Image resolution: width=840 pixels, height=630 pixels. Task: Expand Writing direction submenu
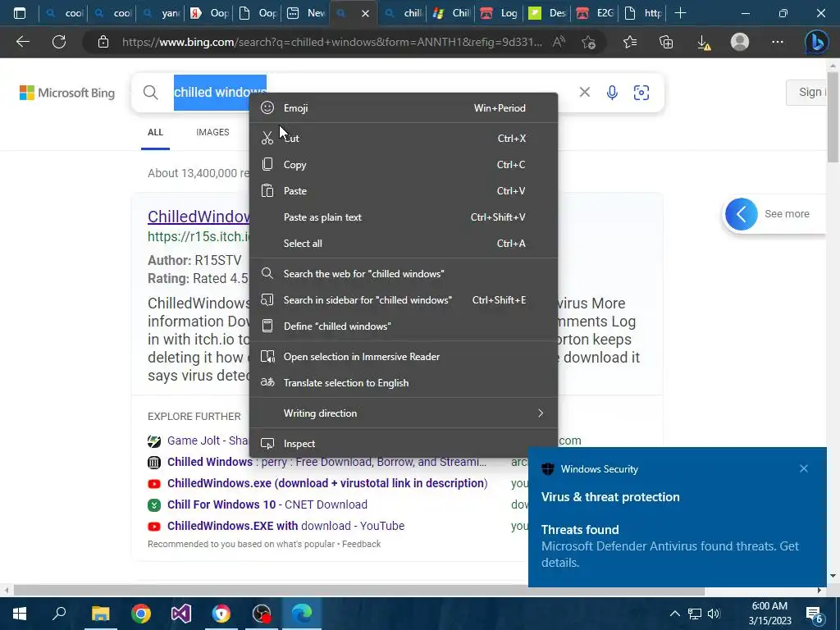pos(404,413)
